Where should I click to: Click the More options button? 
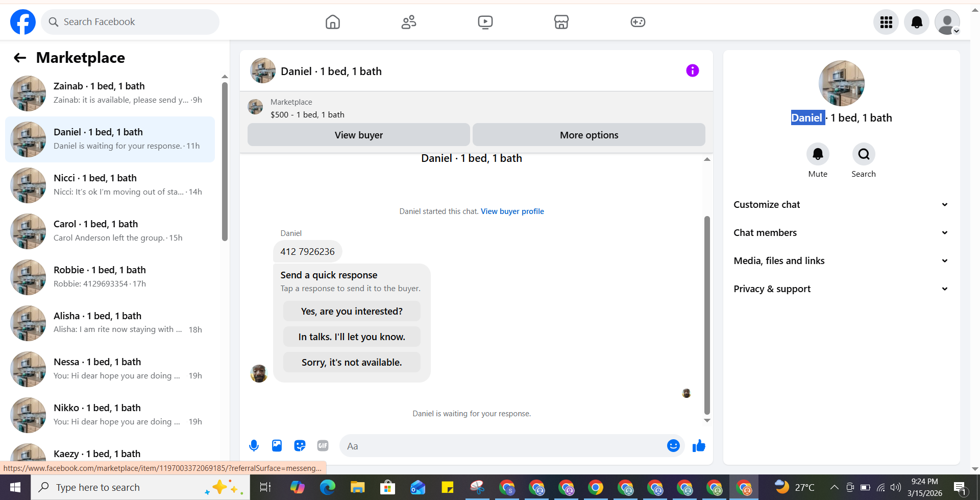tap(589, 135)
